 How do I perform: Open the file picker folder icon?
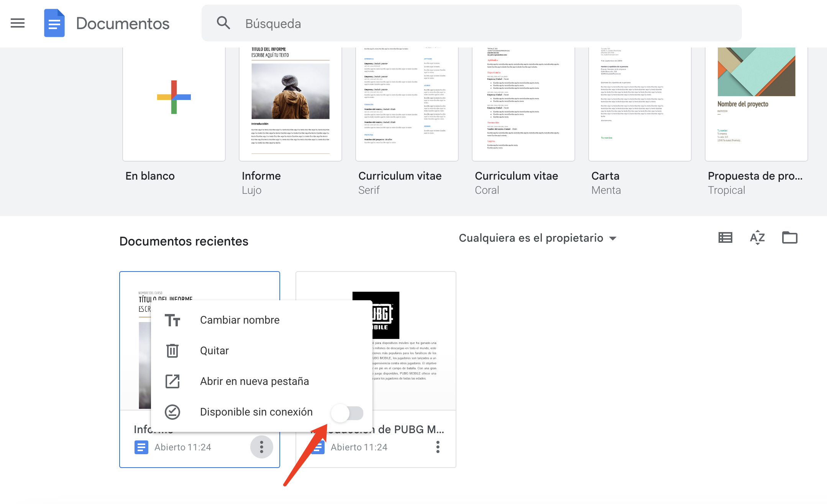click(789, 238)
